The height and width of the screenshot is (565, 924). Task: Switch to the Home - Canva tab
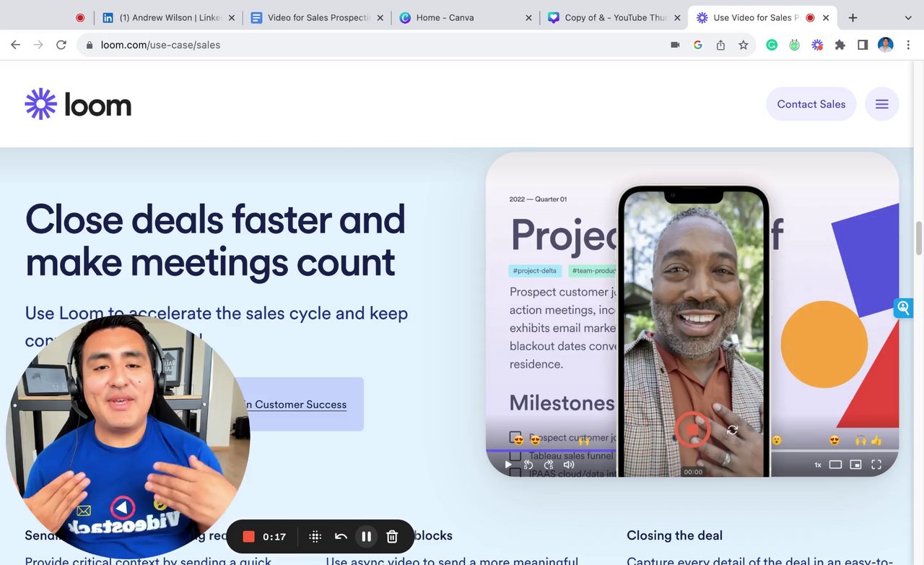[x=466, y=17]
